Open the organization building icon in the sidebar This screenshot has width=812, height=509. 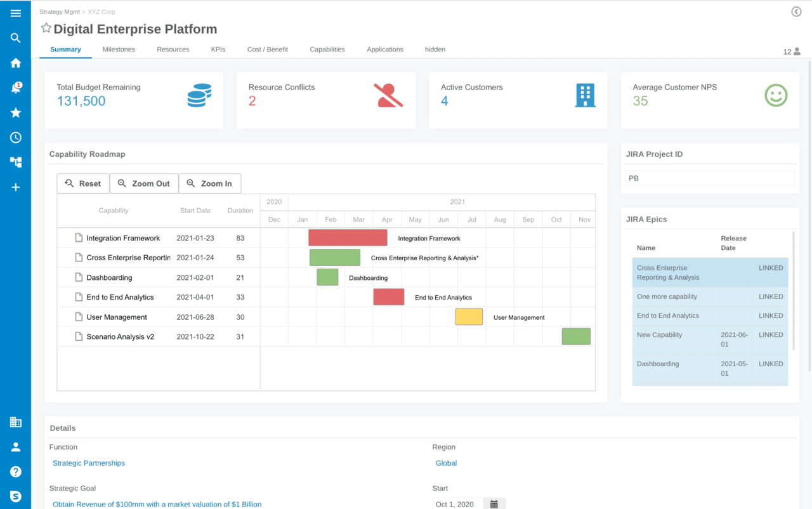click(x=16, y=422)
